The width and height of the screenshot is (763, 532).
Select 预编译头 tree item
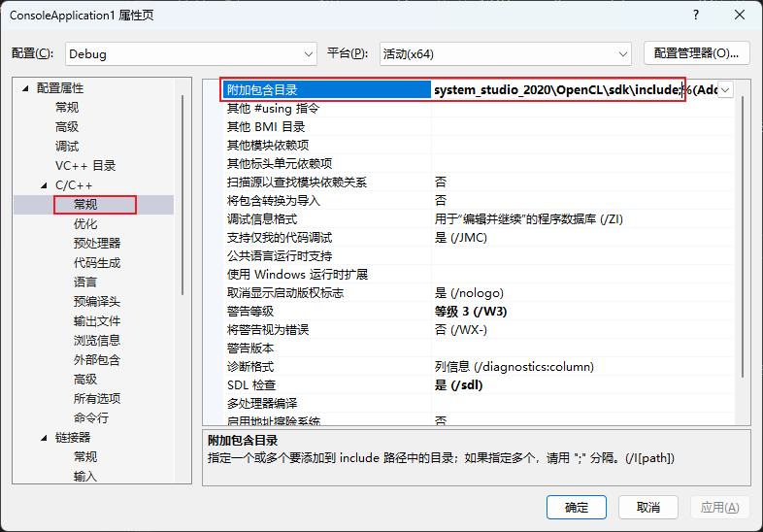(x=97, y=302)
